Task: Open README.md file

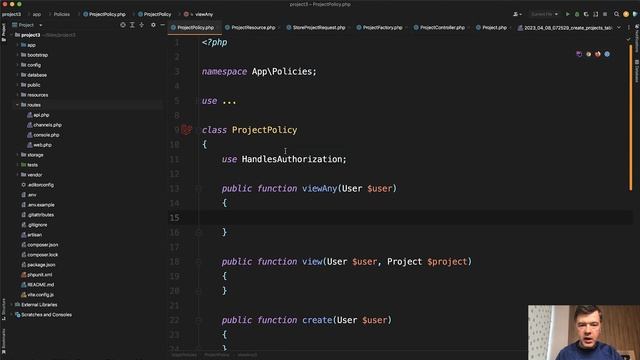Action: pos(38,284)
